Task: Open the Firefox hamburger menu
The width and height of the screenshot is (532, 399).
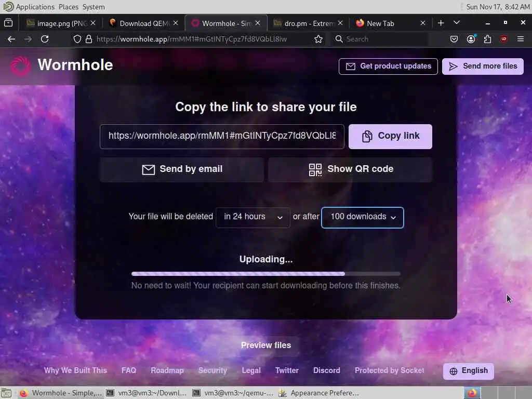Action: click(x=521, y=39)
